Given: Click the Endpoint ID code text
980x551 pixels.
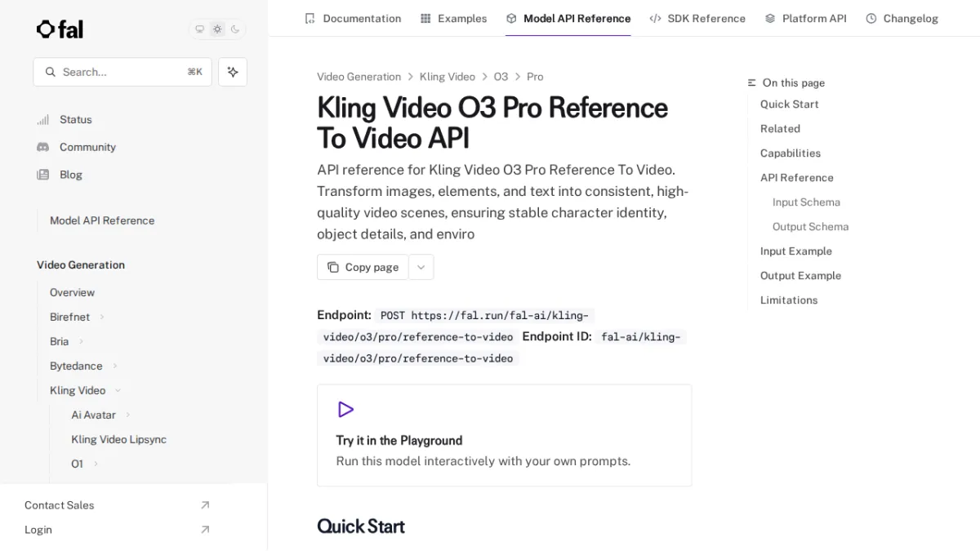Looking at the screenshot, I should [502, 347].
